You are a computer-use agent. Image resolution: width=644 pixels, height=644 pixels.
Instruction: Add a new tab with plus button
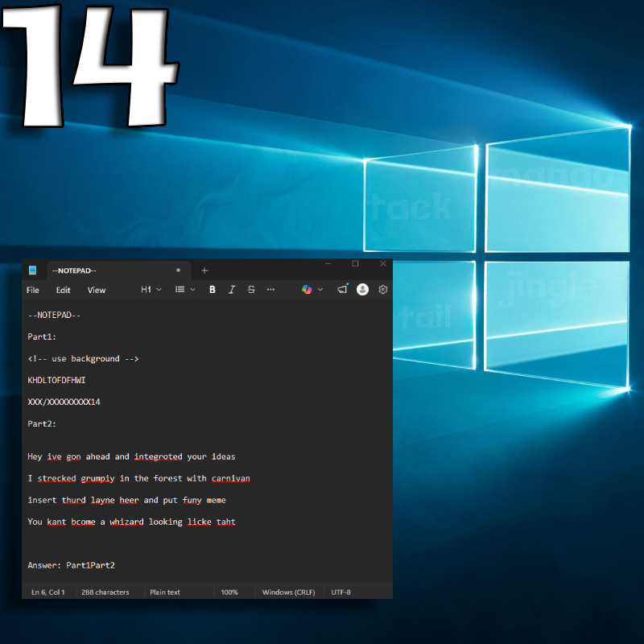pyautogui.click(x=204, y=270)
